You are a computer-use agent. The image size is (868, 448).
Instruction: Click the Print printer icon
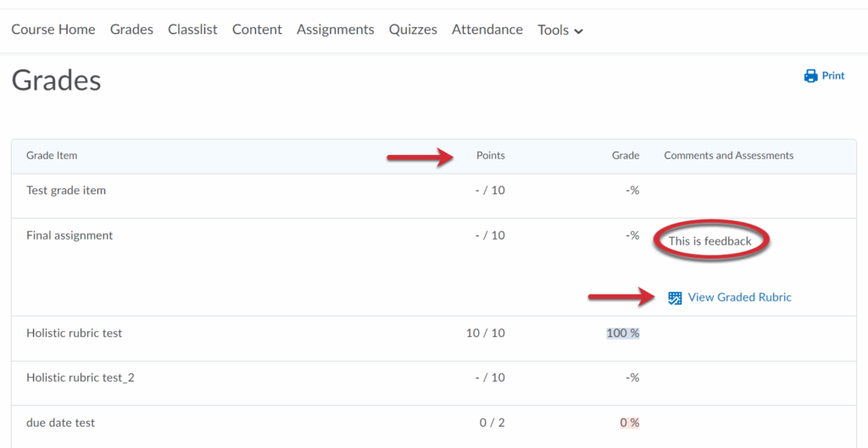(x=810, y=76)
